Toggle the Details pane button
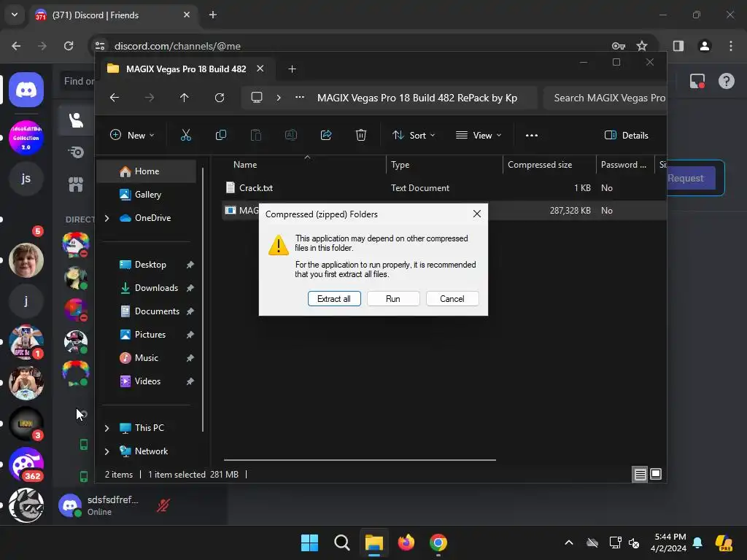The image size is (747, 560). (x=626, y=135)
